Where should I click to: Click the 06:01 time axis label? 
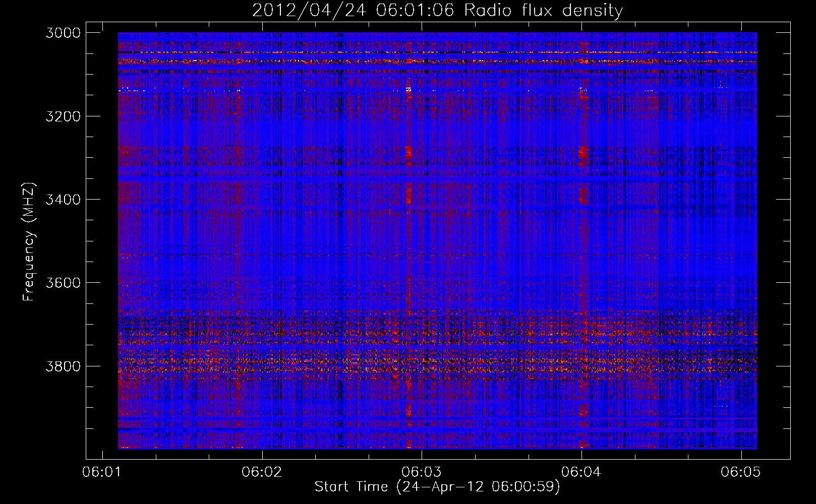[x=102, y=472]
